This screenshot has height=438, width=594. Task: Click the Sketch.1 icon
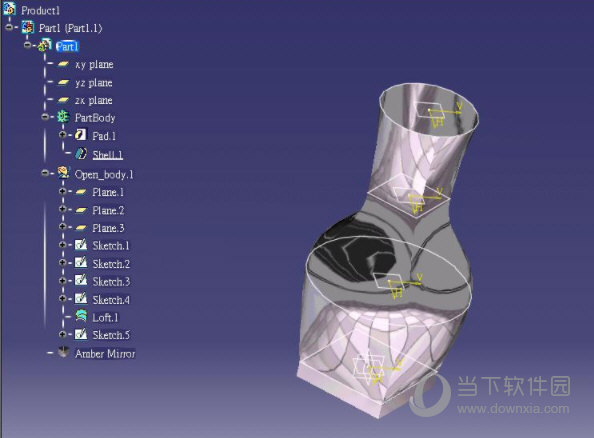click(x=81, y=245)
